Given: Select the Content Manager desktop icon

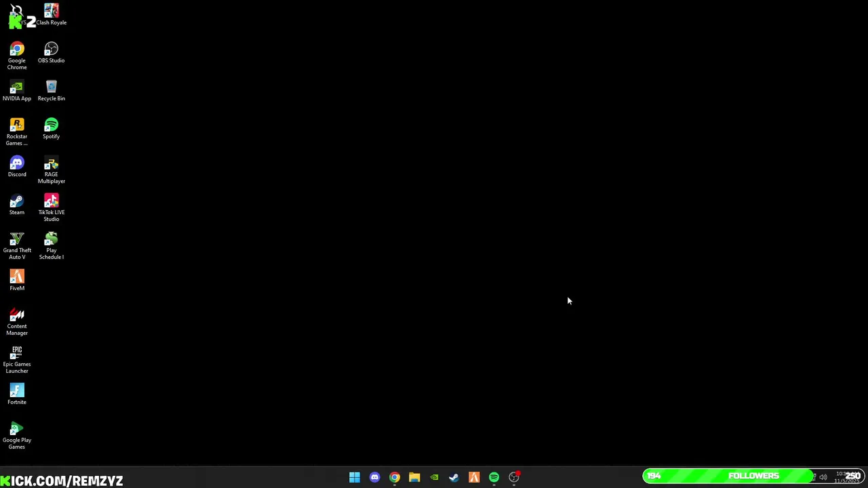Looking at the screenshot, I should tap(17, 321).
